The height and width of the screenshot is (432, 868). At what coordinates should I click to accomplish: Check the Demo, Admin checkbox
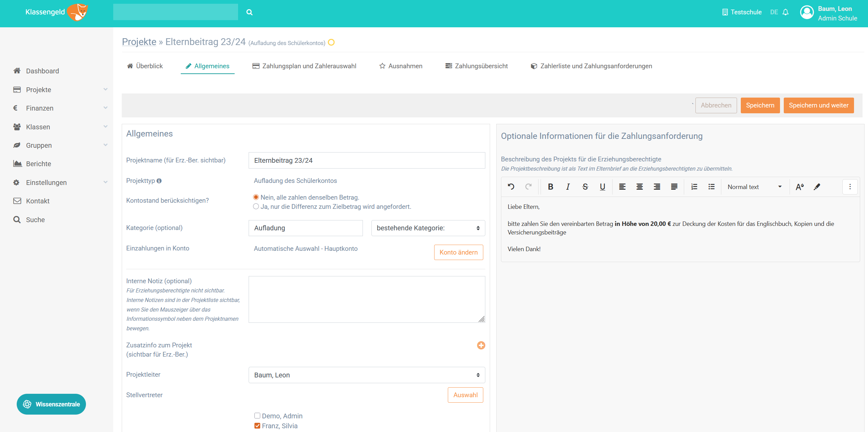(257, 416)
